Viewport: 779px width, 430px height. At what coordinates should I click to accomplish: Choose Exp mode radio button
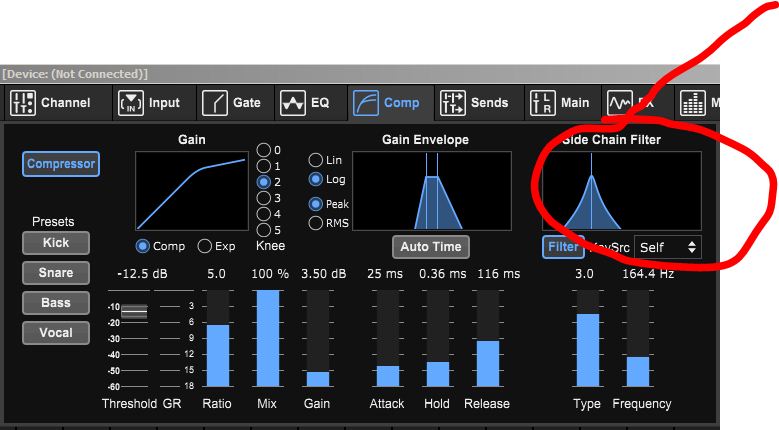205,246
